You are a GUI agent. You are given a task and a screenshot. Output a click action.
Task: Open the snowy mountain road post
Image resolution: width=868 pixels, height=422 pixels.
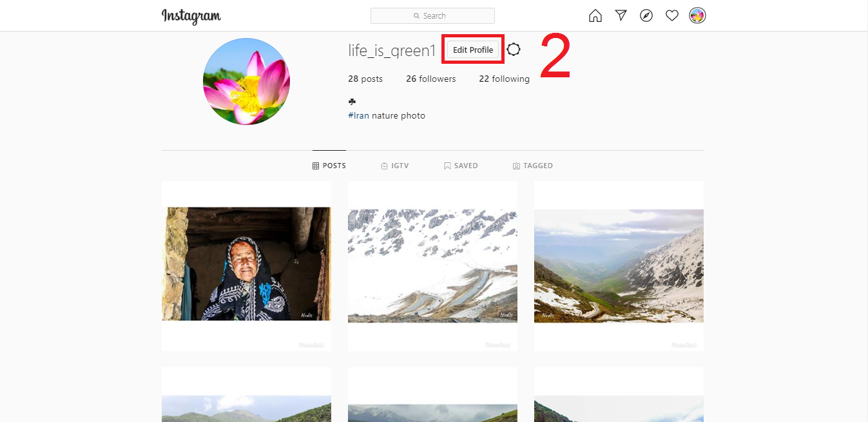[432, 265]
